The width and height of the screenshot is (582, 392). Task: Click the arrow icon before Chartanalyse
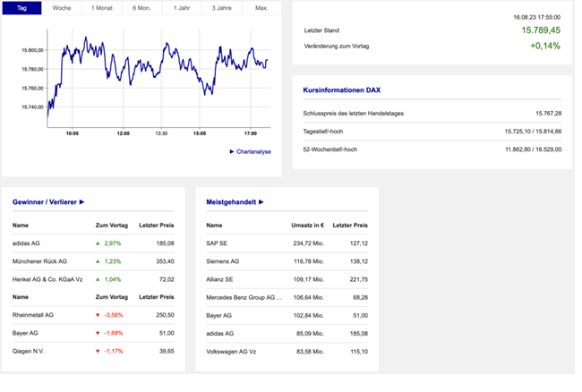[x=232, y=152]
